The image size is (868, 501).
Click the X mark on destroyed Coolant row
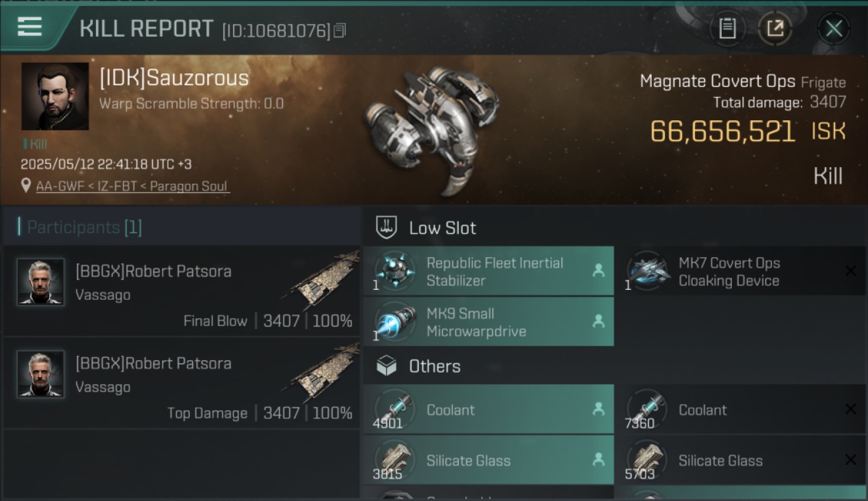851,409
